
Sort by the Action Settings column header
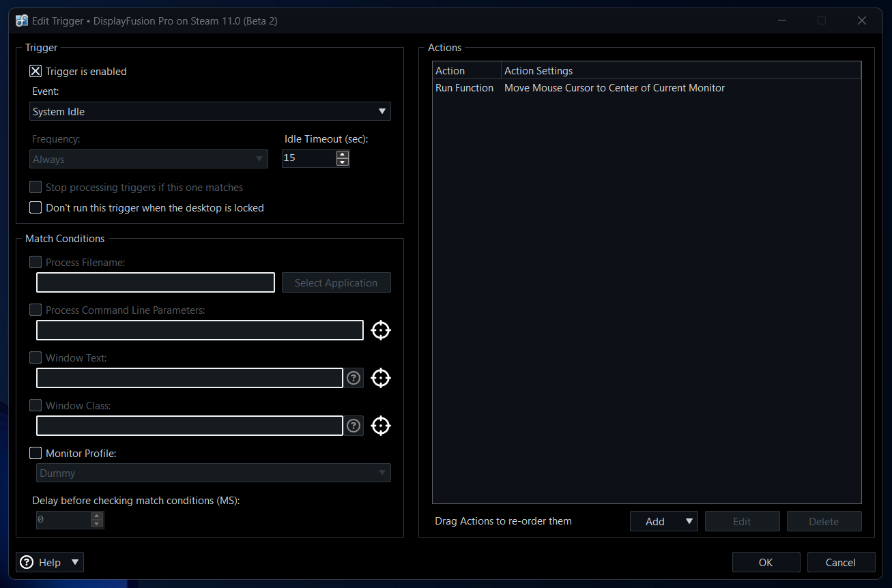(x=681, y=71)
